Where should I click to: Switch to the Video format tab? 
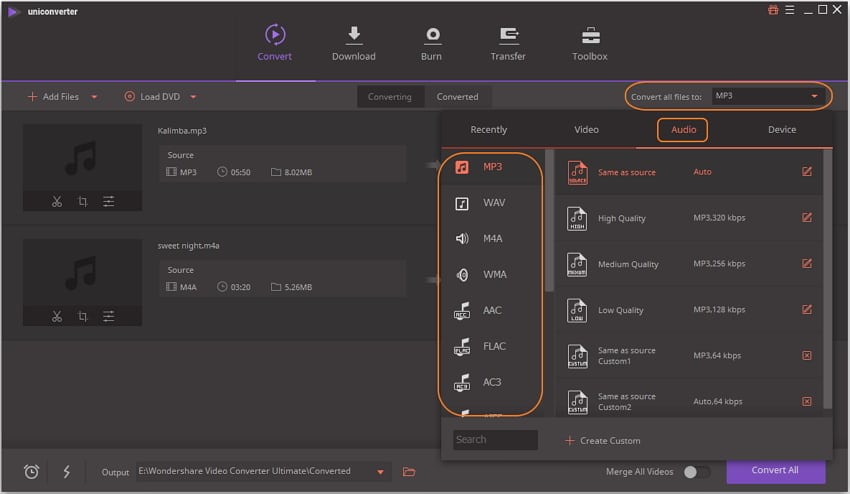586,129
